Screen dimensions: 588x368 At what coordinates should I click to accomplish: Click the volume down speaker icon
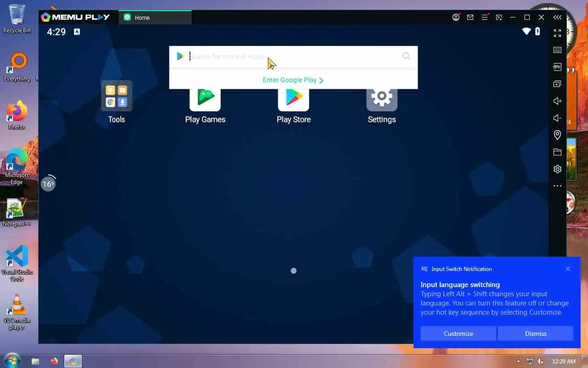coord(557,118)
